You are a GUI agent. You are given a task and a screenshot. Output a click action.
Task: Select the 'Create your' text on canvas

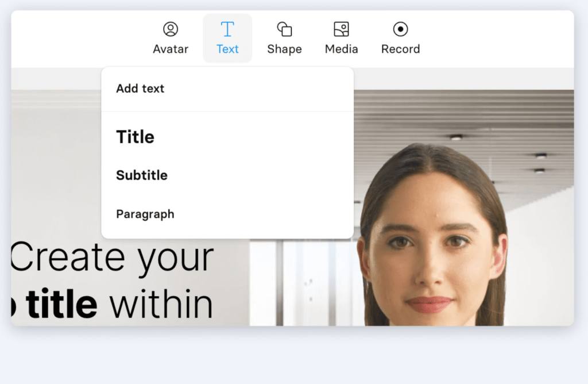[x=113, y=258]
